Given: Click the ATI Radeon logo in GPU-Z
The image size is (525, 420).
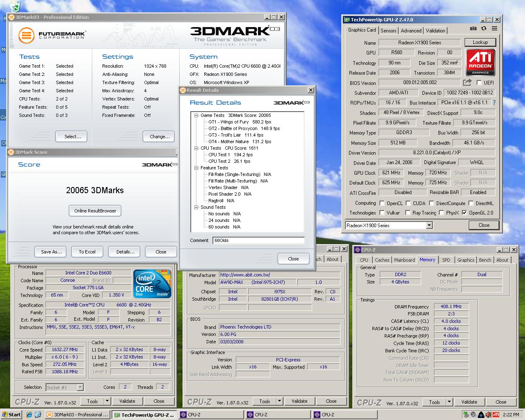Looking at the screenshot, I should point(480,62).
